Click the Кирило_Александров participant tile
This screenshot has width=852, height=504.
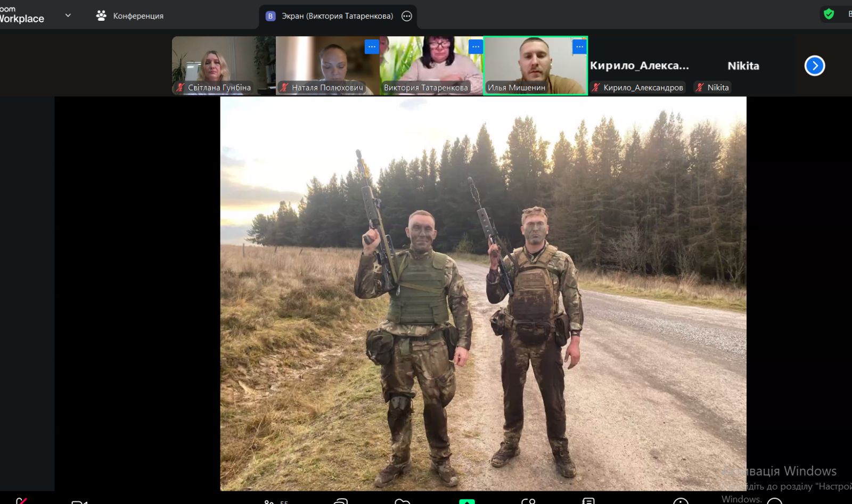639,67
